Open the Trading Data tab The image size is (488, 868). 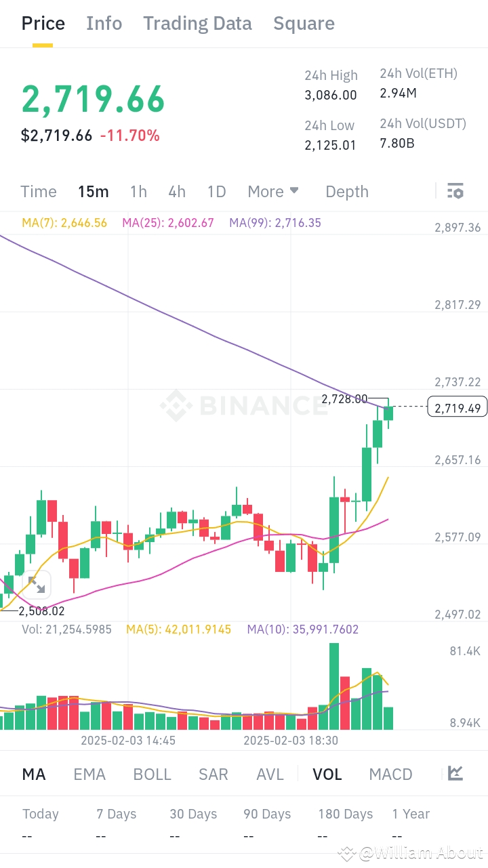click(x=197, y=23)
